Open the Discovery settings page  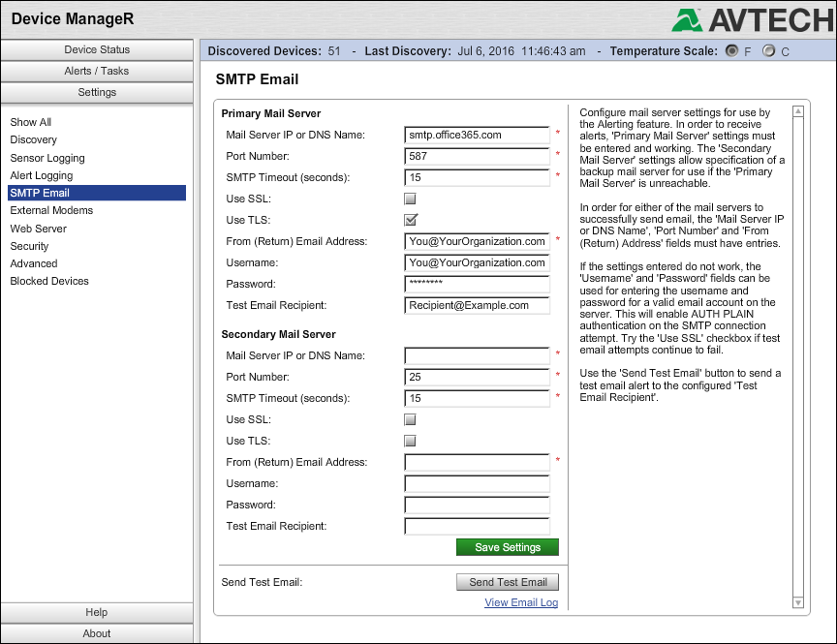click(x=34, y=139)
